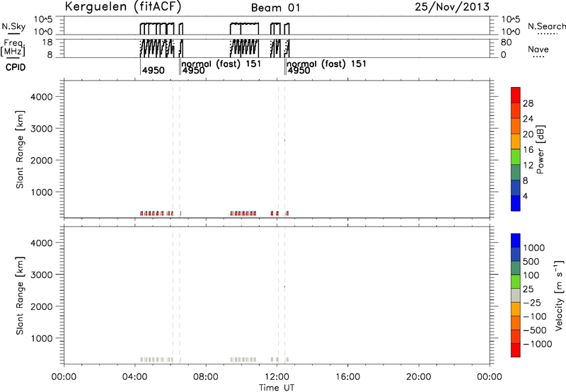Screen dimensions: 566x392
Task: Click the '80' Nave axis tick label
Action: tap(506, 42)
